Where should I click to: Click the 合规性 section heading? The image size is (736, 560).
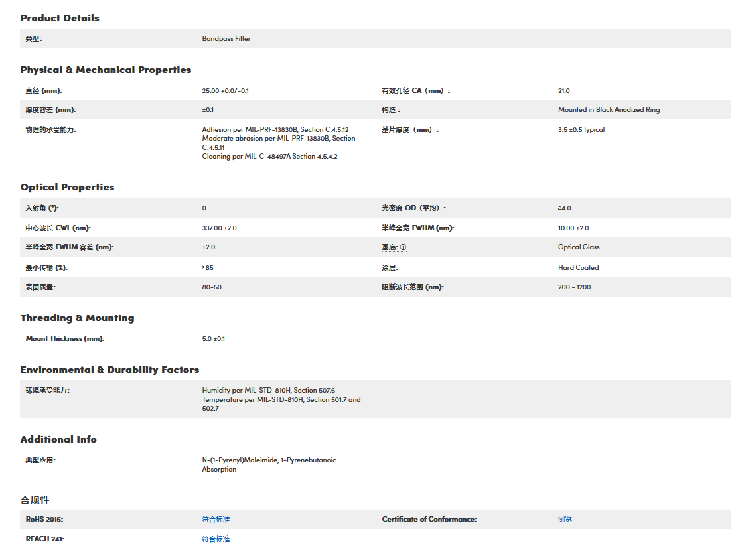[35, 500]
